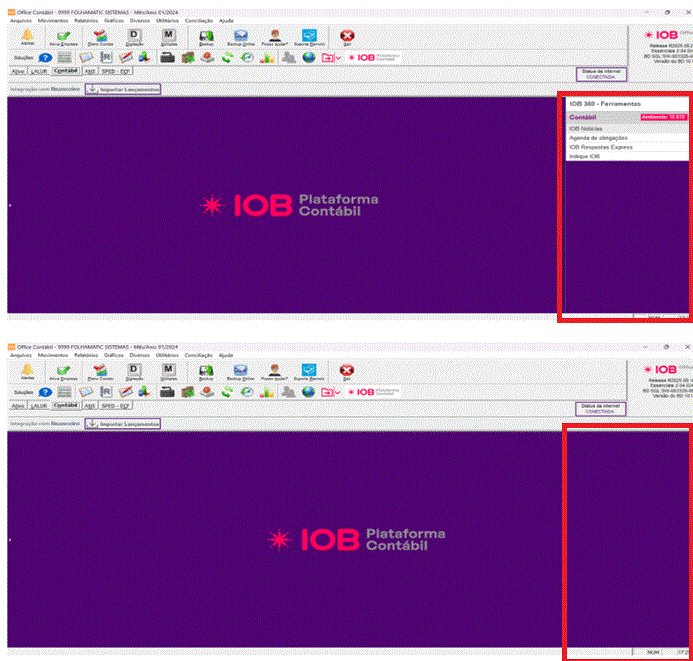Click the blue help question icon in top window
This screenshot has width=693, height=661.
(45, 57)
